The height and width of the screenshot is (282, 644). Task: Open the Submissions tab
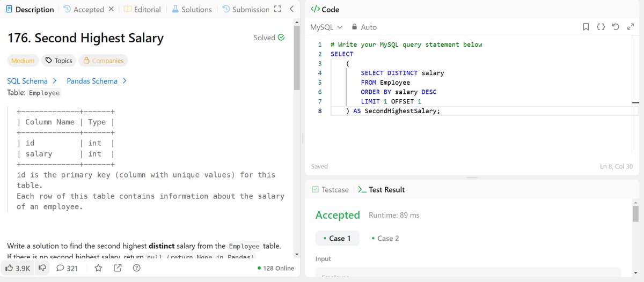(x=246, y=10)
